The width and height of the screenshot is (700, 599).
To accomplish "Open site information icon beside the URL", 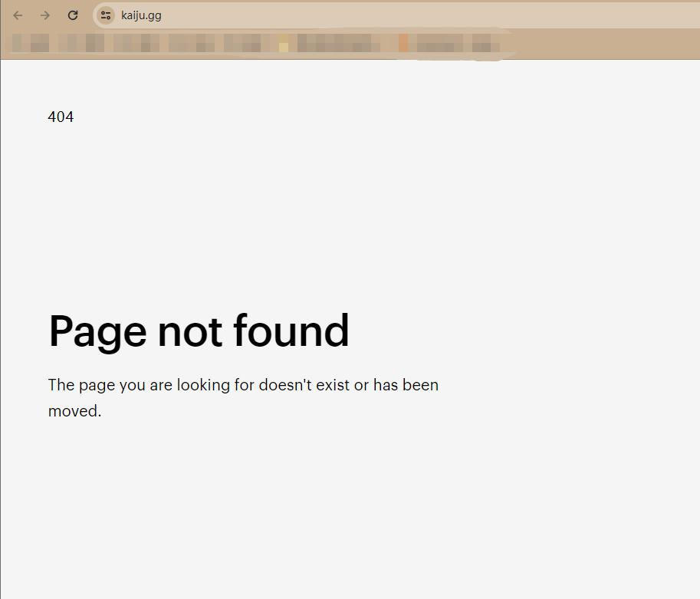I will pos(106,15).
